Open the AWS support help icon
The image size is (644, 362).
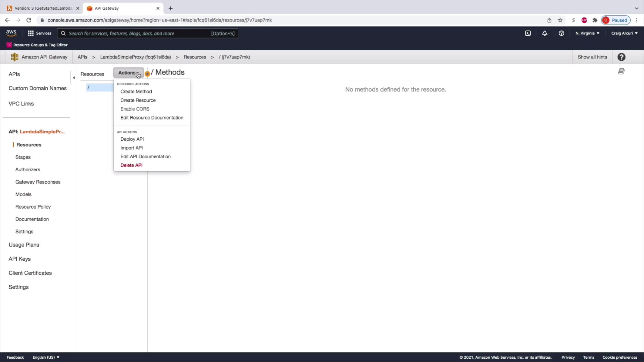pos(561,33)
